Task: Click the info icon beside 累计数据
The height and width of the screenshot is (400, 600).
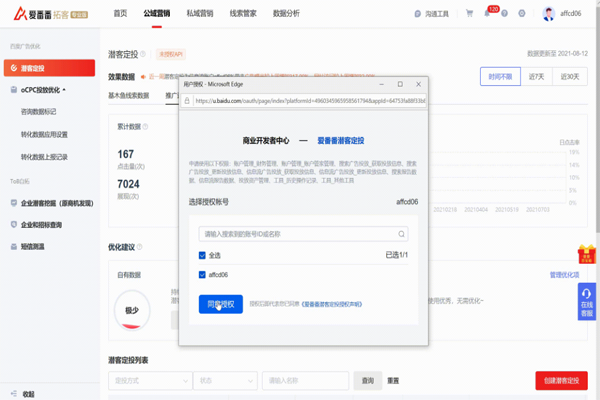Action: (145, 127)
